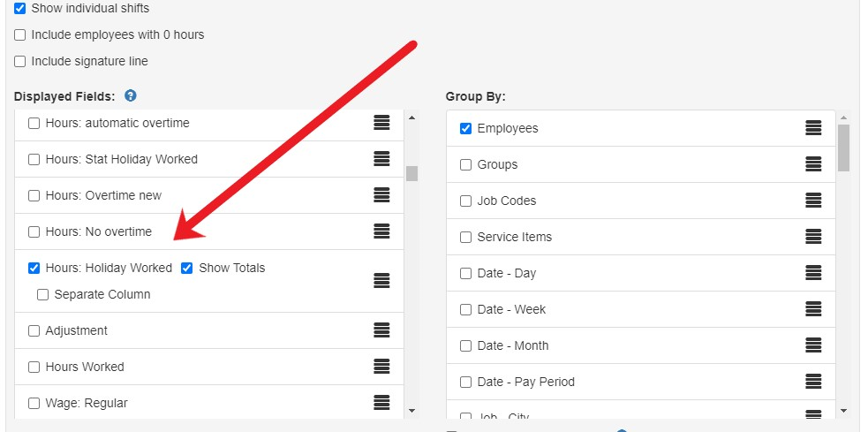Check the Include signature line option
868x432 pixels.
(20, 62)
